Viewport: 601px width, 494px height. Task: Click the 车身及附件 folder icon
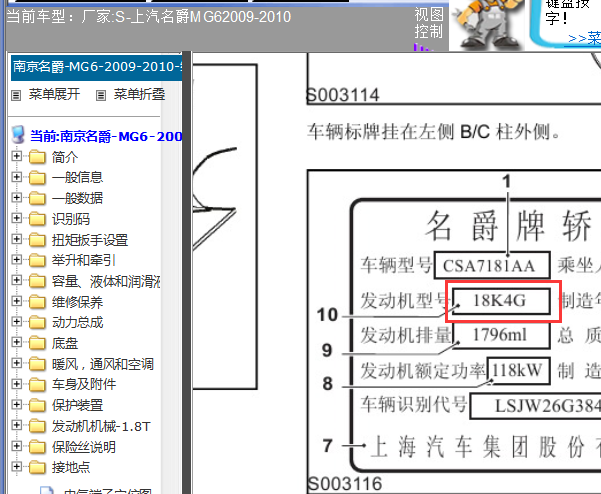pos(37,384)
